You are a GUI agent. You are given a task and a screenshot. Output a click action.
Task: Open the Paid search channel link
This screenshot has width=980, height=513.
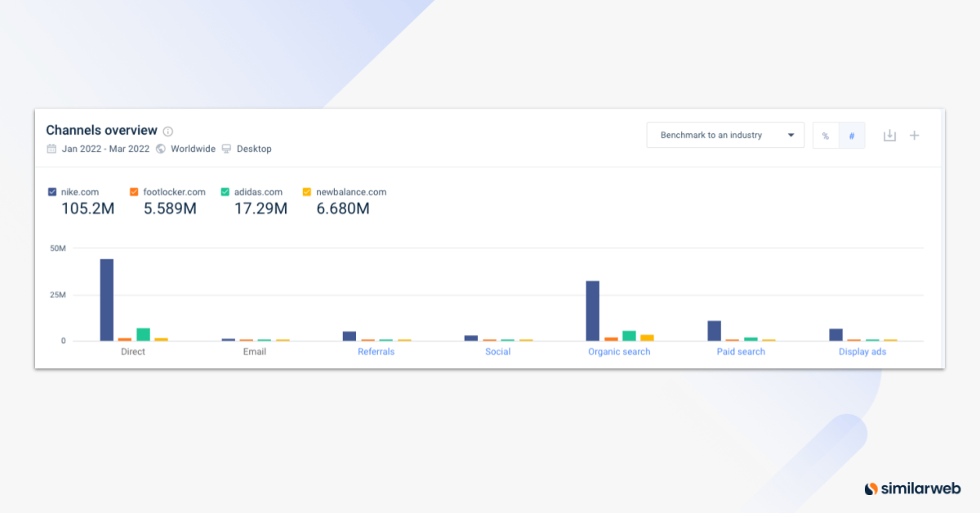click(x=741, y=352)
